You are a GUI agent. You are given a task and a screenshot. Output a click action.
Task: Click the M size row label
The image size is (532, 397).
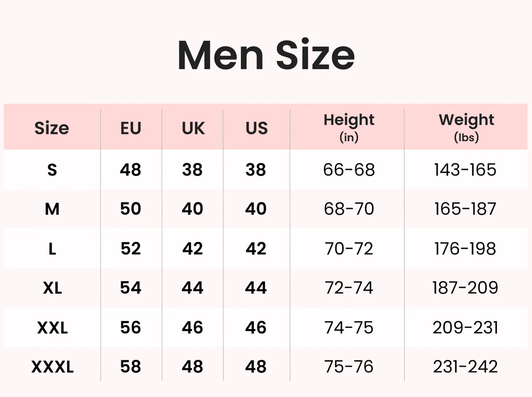(52, 209)
